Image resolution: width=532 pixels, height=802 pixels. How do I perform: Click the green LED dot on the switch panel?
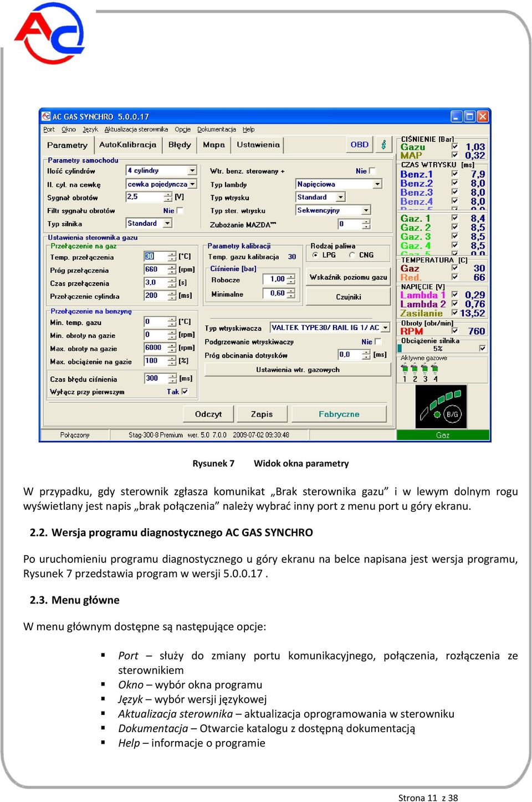click(437, 414)
